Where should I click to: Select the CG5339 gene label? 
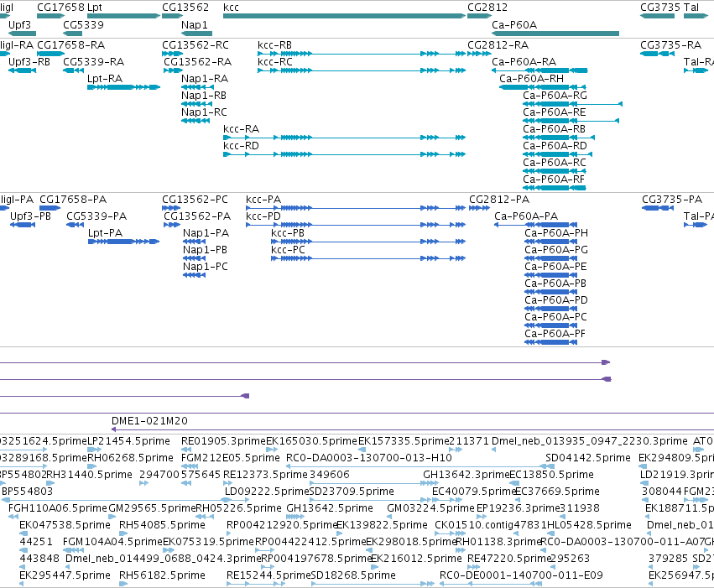pyautogui.click(x=83, y=24)
